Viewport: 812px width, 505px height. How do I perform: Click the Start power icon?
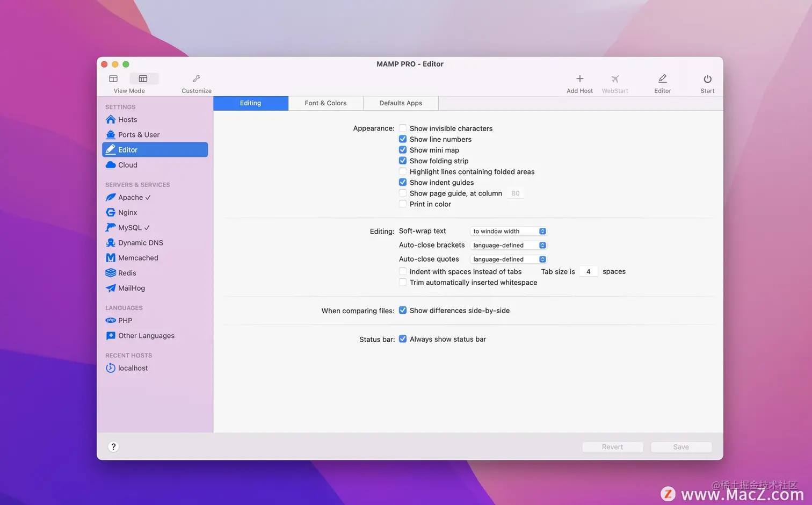click(x=707, y=78)
